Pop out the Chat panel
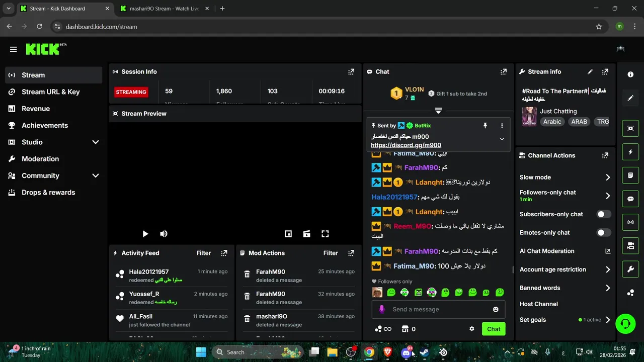 tap(504, 72)
